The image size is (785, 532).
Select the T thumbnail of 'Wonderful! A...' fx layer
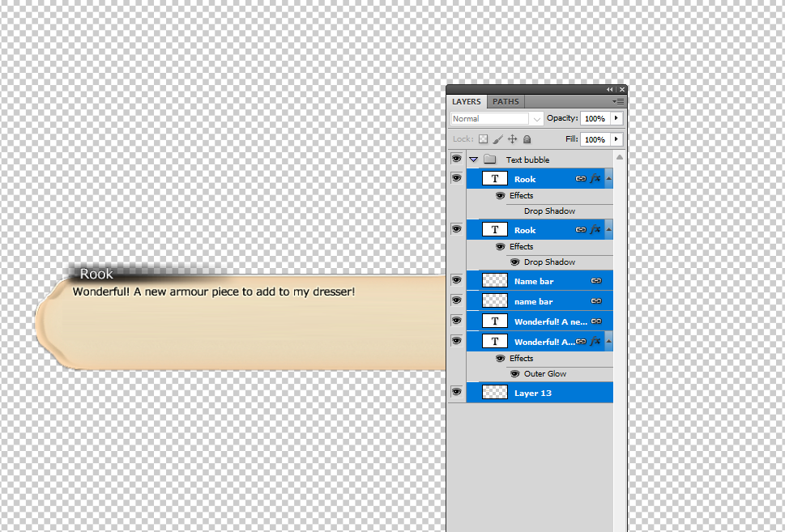click(x=495, y=342)
